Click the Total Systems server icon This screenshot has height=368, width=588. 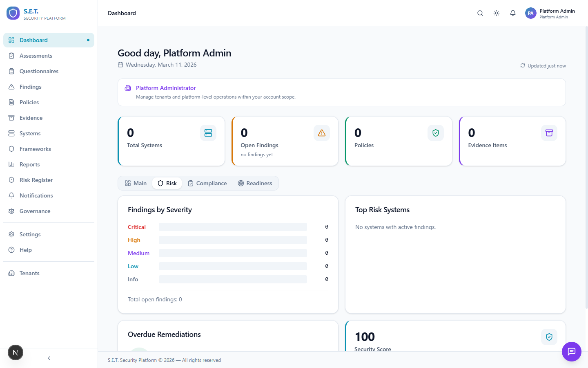click(x=208, y=133)
